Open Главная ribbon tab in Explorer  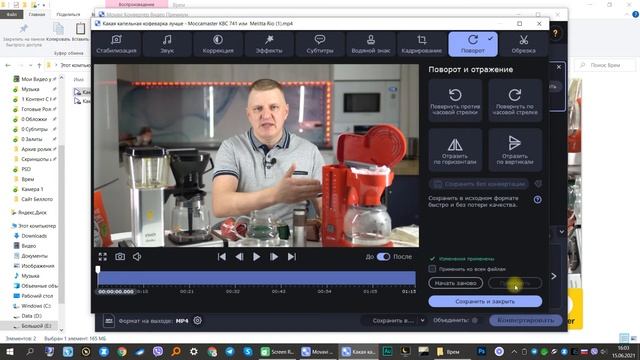pos(37,14)
